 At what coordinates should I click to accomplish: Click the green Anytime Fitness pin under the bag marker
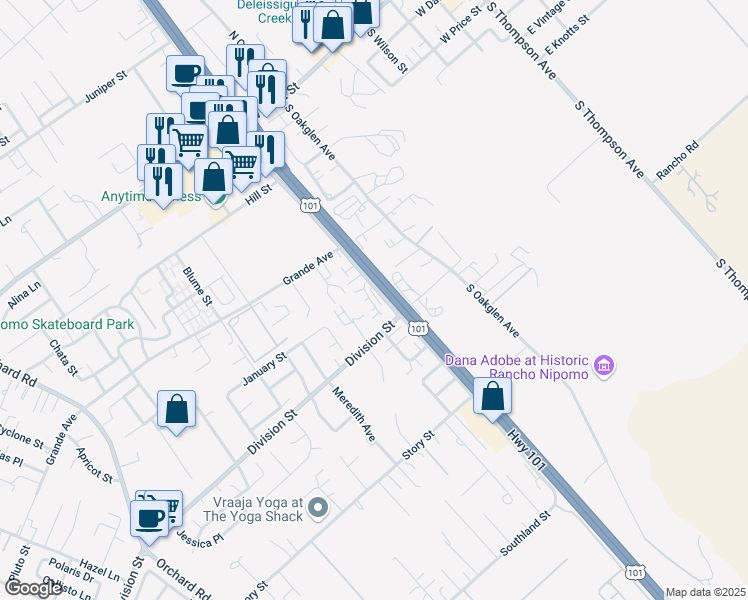click(217, 205)
